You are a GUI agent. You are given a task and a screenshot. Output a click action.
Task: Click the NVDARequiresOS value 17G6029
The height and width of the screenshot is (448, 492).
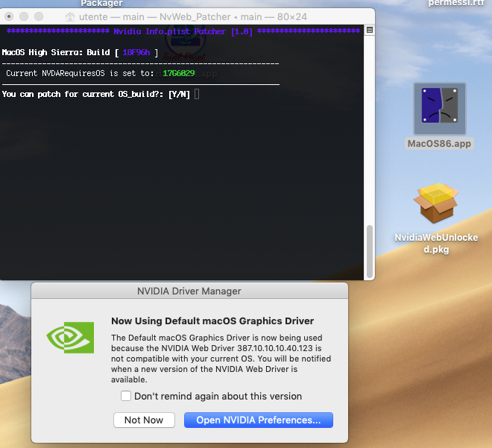(179, 73)
